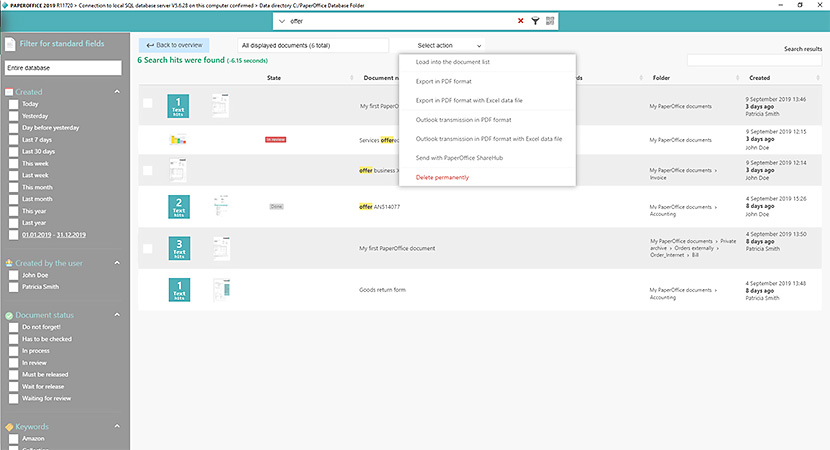This screenshot has height=450, width=830.
Task: Check the In review status filter
Action: (14, 363)
